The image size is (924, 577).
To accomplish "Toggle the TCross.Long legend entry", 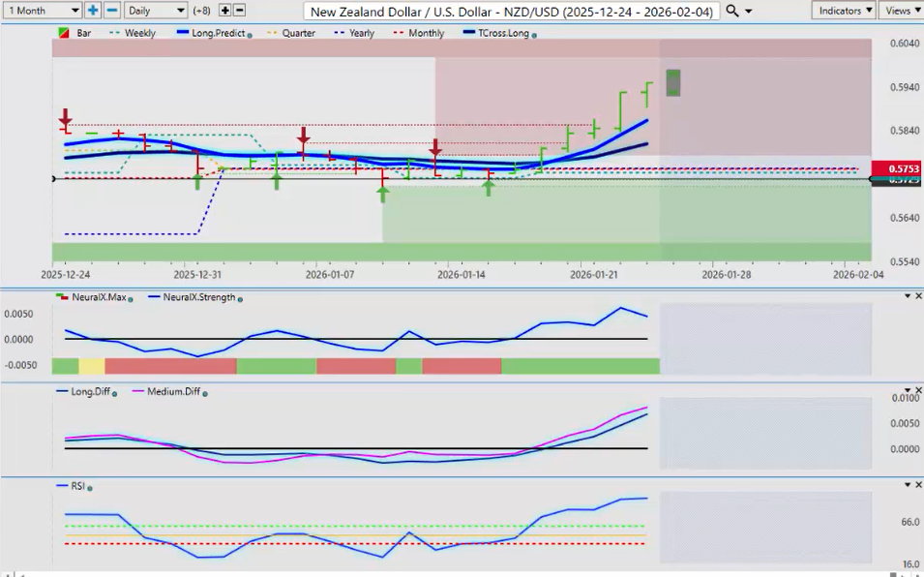I will tap(499, 33).
